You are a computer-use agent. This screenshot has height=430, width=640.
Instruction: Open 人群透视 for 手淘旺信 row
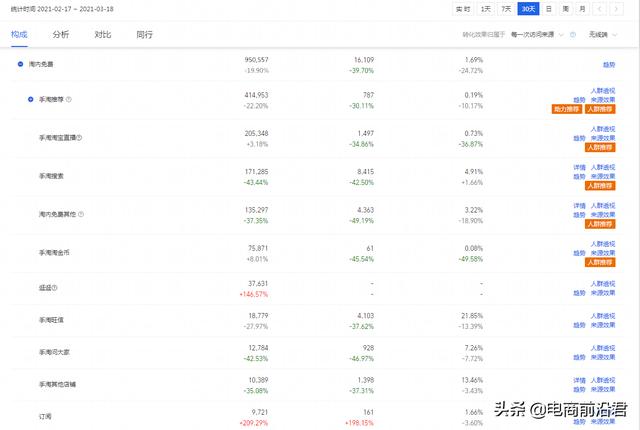click(603, 316)
